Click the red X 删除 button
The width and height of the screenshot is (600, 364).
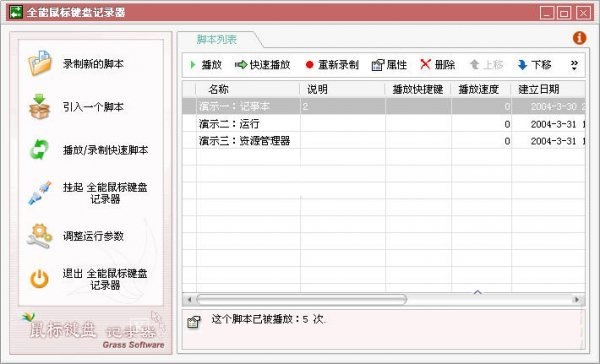click(x=438, y=65)
